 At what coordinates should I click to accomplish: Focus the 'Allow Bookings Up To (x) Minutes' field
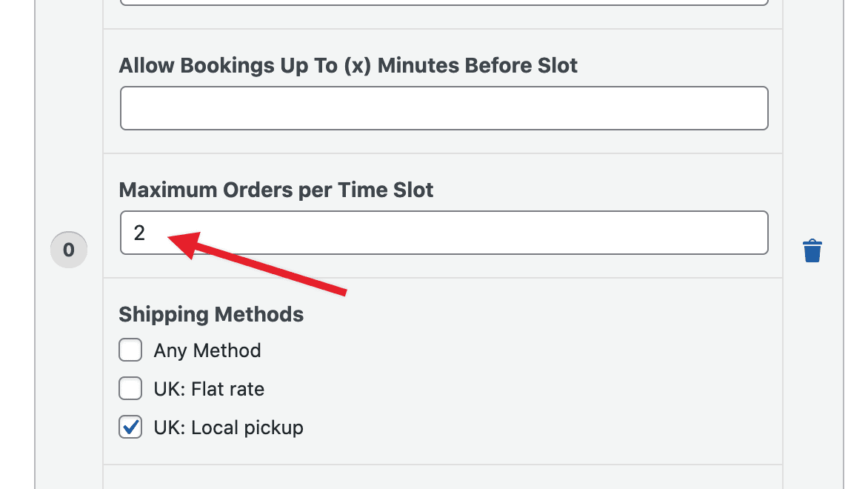(444, 108)
